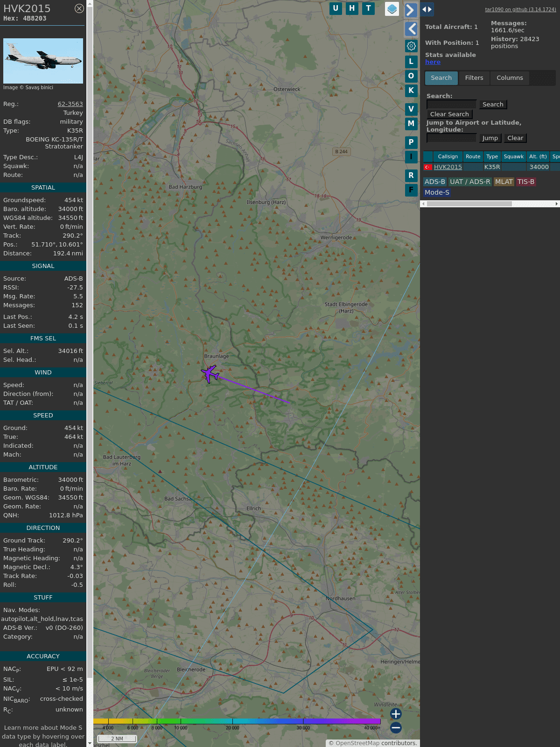This screenshot has width=560, height=747.
Task: Open the settings gear on the map
Action: pyautogui.click(x=411, y=46)
